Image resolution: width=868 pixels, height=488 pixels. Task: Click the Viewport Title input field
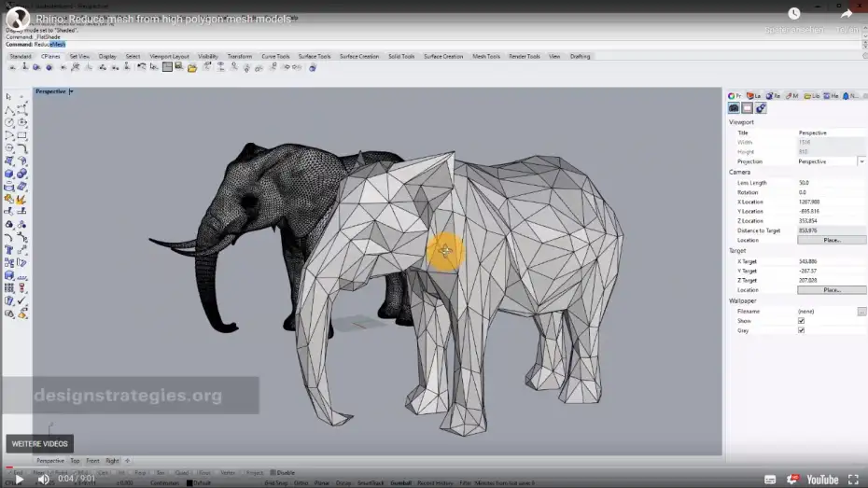tap(832, 132)
